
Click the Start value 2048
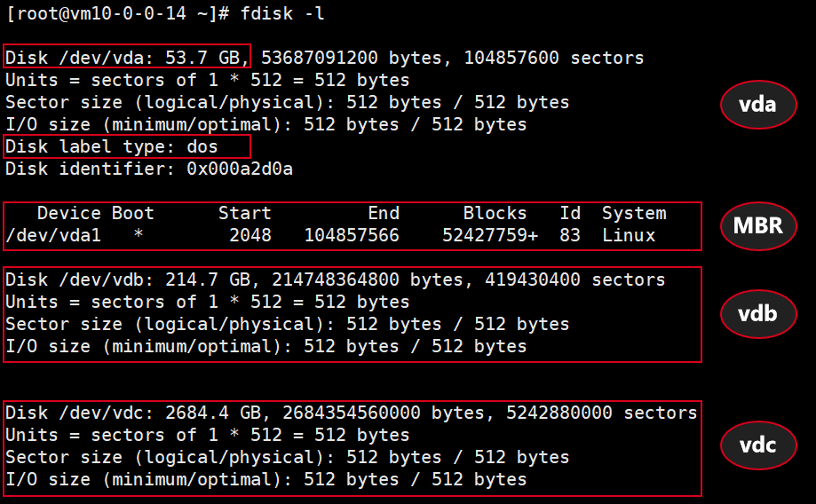point(250,235)
